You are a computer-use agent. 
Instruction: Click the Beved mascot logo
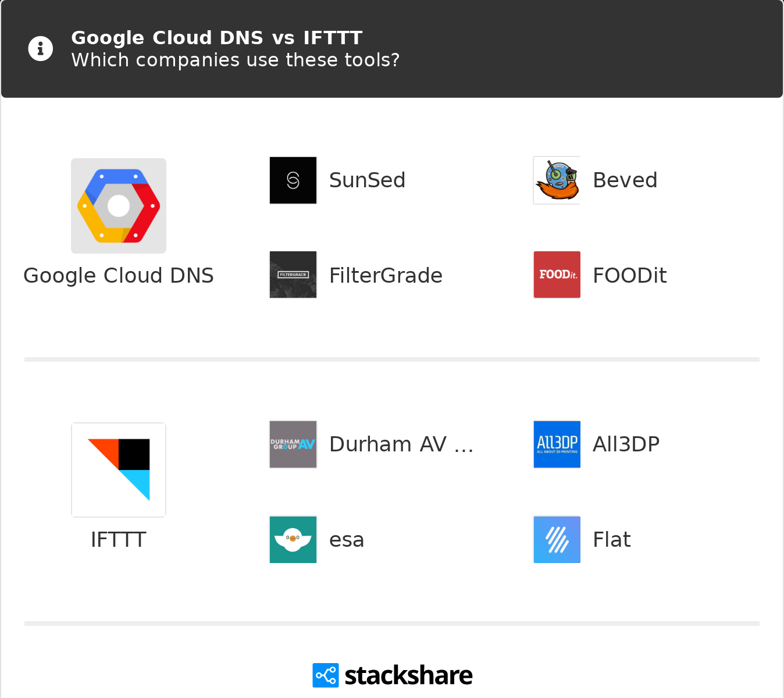point(557,180)
